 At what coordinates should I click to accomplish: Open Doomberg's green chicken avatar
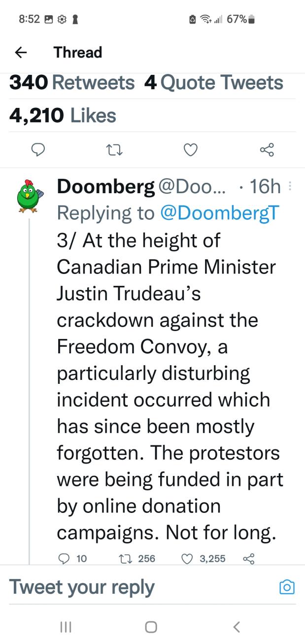[28, 195]
